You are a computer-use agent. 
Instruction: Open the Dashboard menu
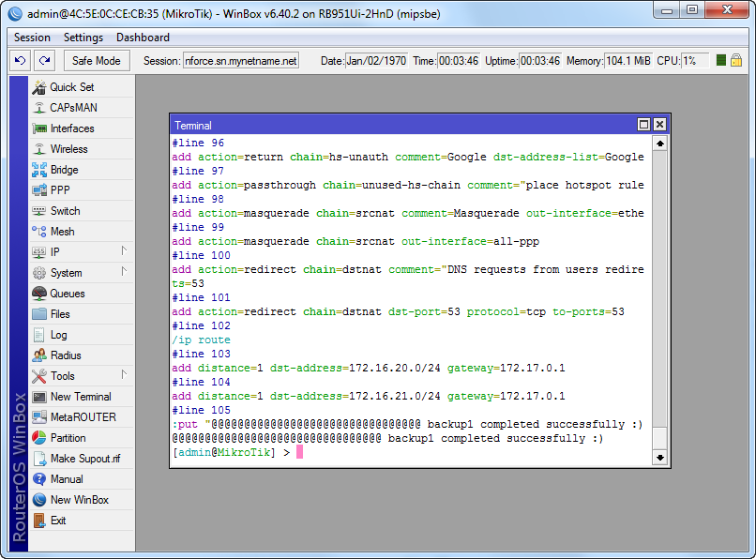pyautogui.click(x=143, y=38)
